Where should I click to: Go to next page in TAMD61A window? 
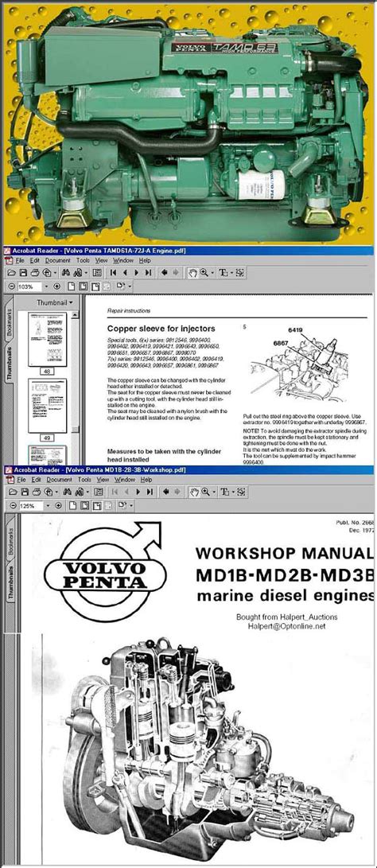pos(136,272)
